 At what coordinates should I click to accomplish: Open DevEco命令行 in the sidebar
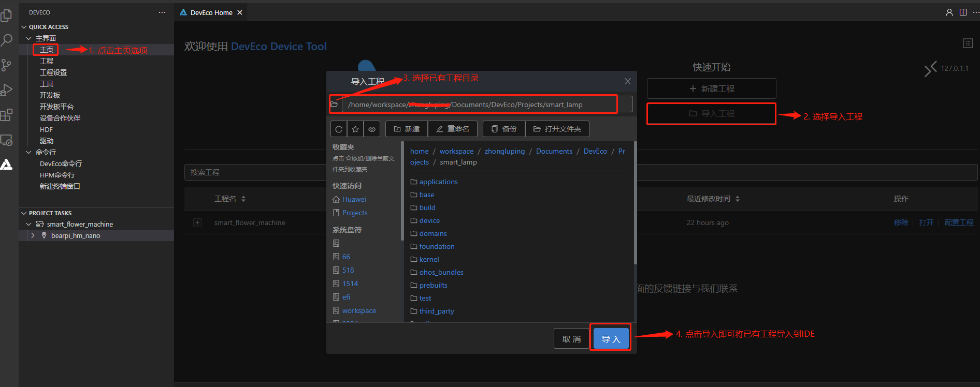pos(61,163)
